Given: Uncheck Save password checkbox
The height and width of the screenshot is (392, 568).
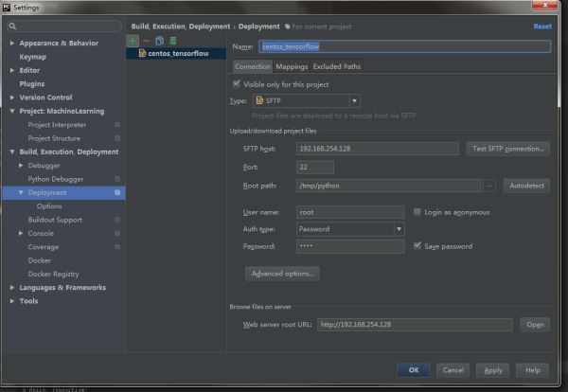Looking at the screenshot, I should pos(417,246).
